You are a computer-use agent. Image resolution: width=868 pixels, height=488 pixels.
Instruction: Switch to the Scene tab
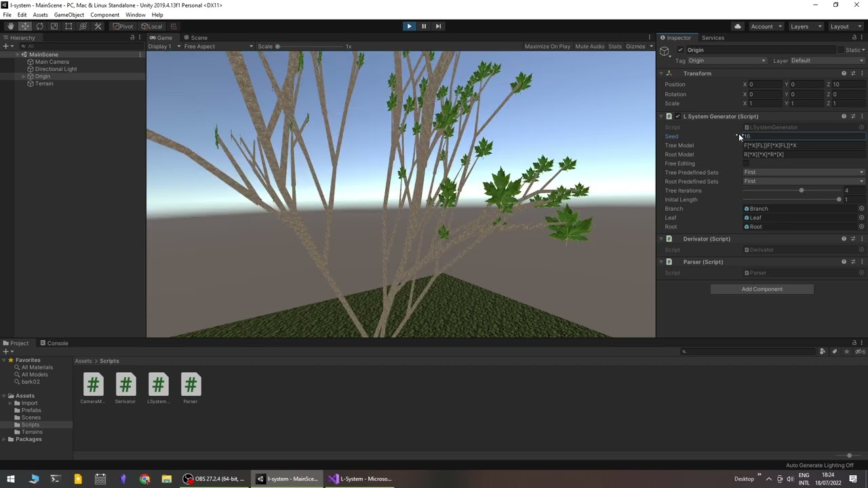[195, 38]
